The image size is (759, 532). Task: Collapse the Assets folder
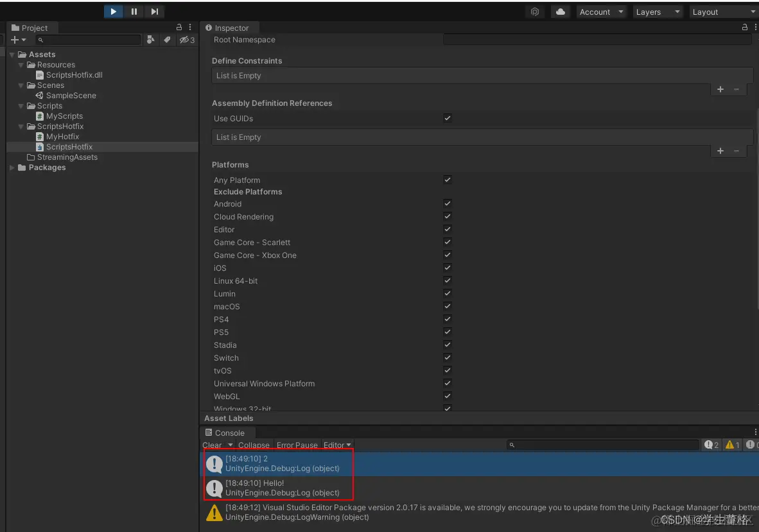point(12,55)
